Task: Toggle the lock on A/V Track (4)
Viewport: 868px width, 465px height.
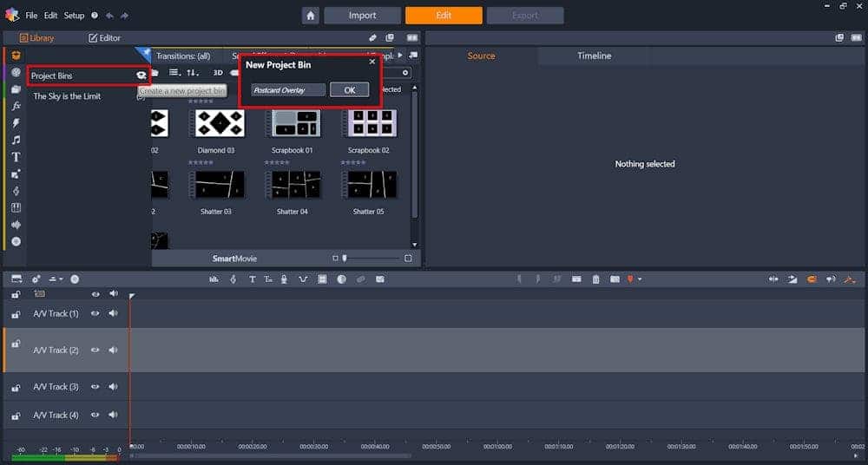Action: click(x=16, y=416)
